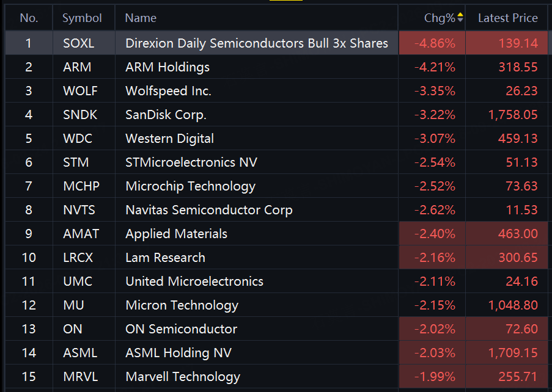Open SanDisk Corp. entry
Viewport: 552px width, 392px height.
click(x=276, y=115)
